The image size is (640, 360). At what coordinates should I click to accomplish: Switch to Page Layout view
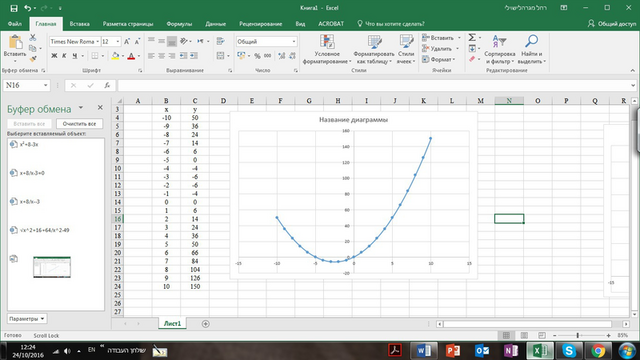(524, 335)
